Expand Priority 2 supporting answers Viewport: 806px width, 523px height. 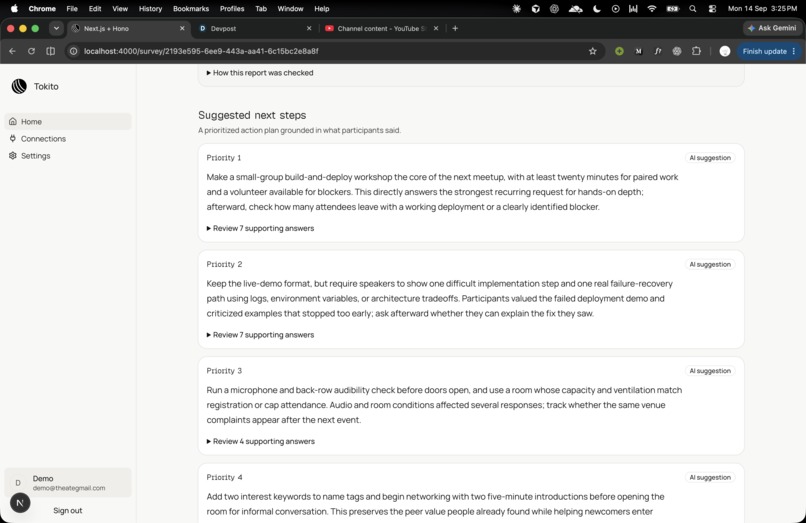pos(260,334)
